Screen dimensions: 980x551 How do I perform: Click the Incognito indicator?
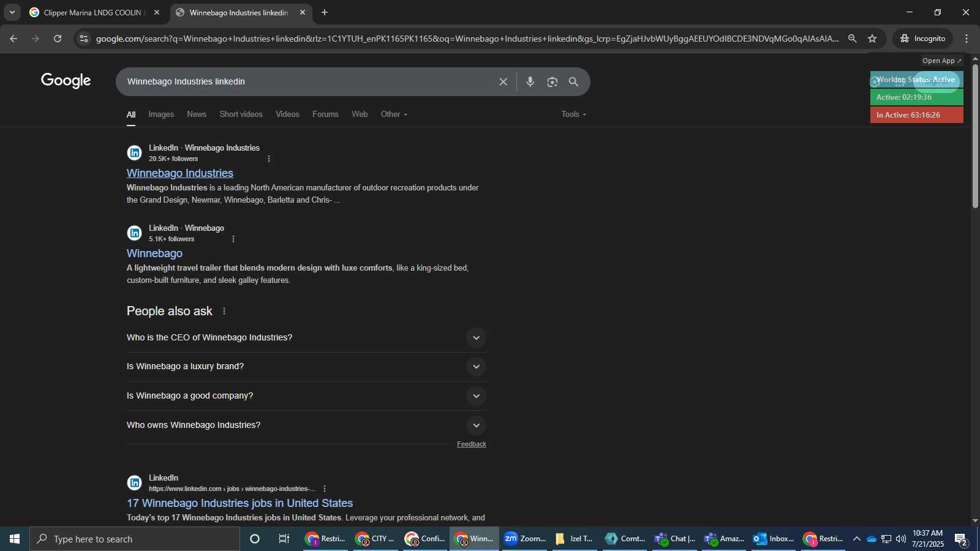tap(923, 39)
